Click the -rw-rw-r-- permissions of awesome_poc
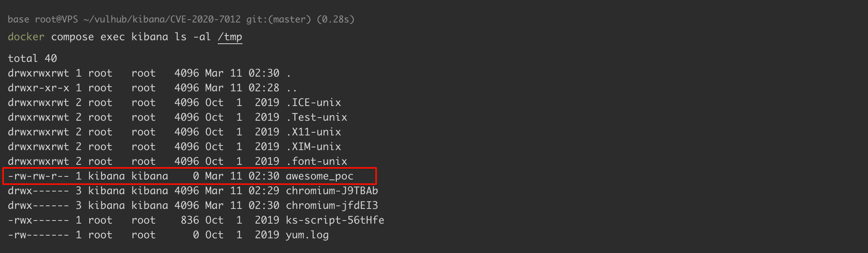868x253 pixels. (x=38, y=176)
